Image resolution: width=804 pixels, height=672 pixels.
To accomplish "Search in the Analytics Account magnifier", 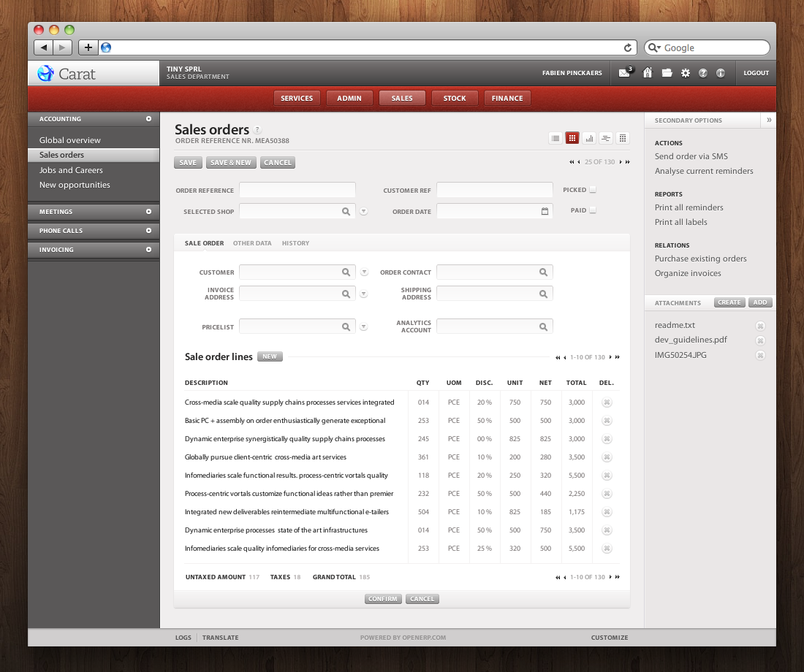I will pyautogui.click(x=544, y=327).
